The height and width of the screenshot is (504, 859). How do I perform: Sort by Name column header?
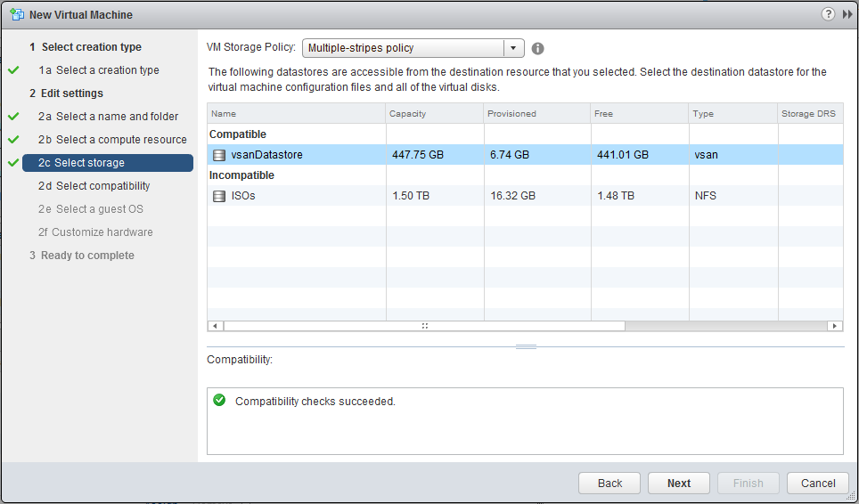[297, 114]
